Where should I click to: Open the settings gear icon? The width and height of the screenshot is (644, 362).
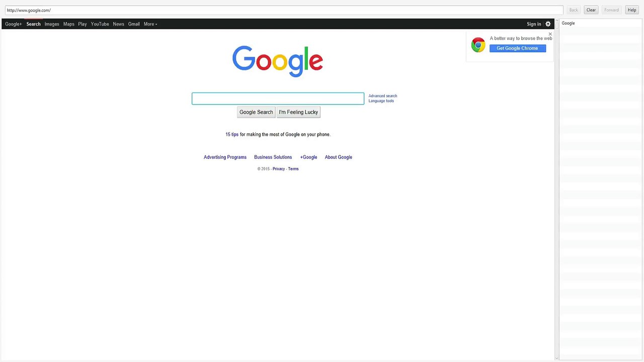[x=548, y=24]
